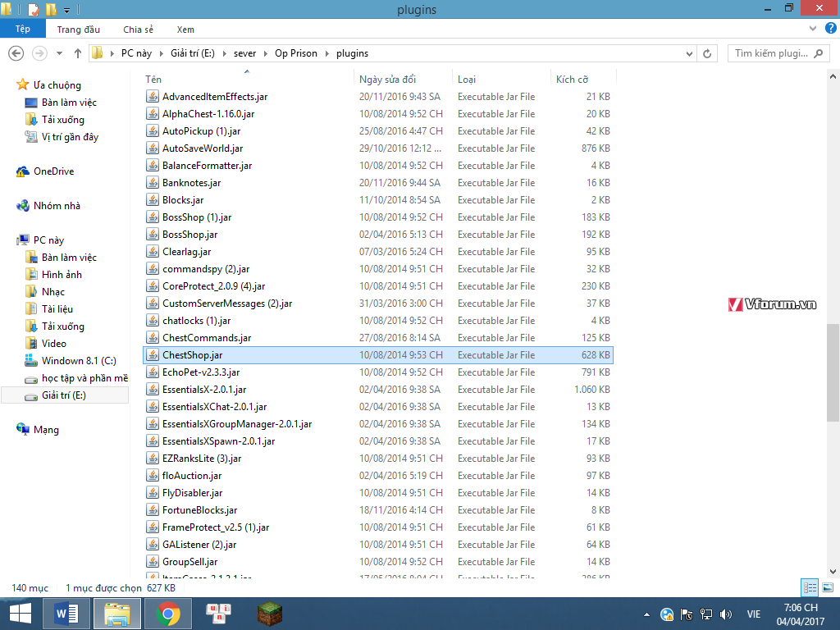This screenshot has width=840, height=630.
Task: Select Giải trí (E:) drive in sidebar
Action: pyautogui.click(x=64, y=395)
